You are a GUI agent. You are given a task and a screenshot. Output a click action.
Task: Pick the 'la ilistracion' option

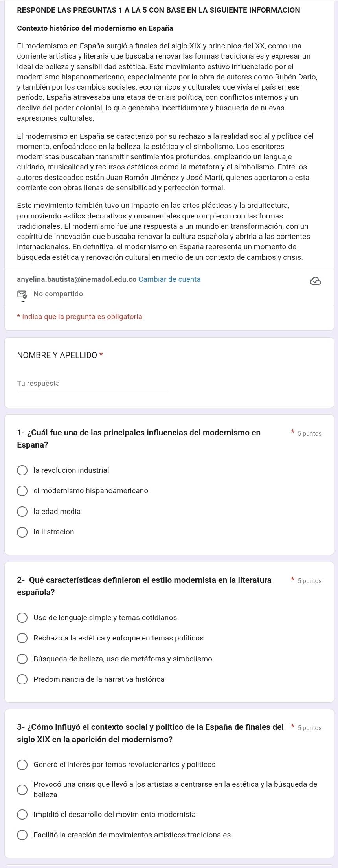point(22,532)
